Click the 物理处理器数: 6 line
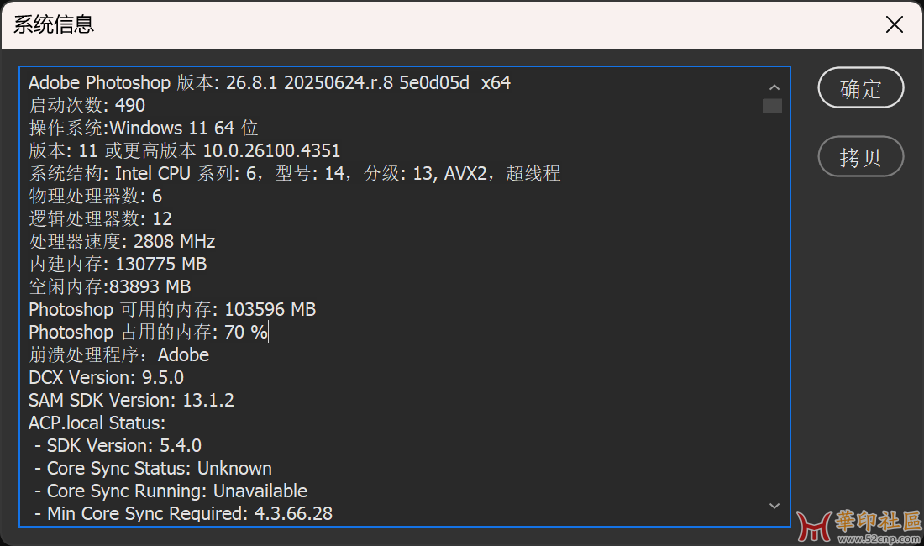This screenshot has width=924, height=546. pos(95,196)
